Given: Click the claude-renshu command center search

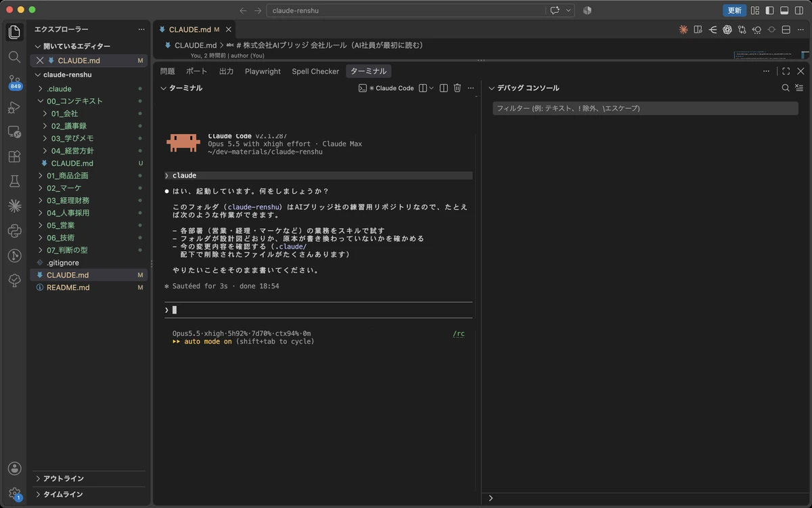Looking at the screenshot, I should pyautogui.click(x=406, y=10).
